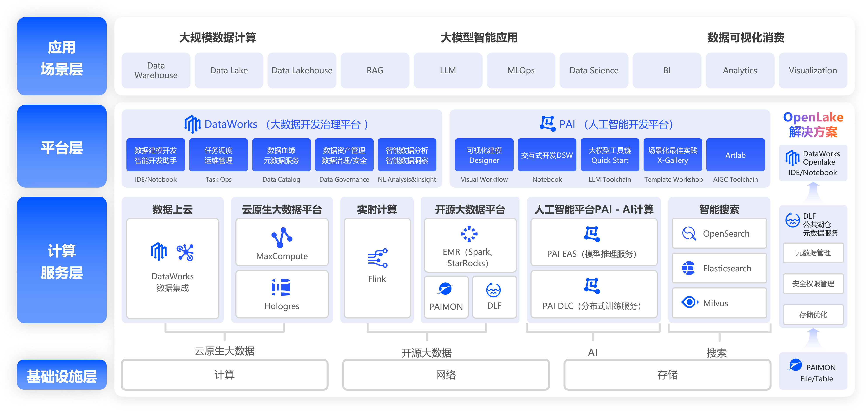868x413 pixels.
Task: Select the Elasticsearch service icon
Action: 688,268
